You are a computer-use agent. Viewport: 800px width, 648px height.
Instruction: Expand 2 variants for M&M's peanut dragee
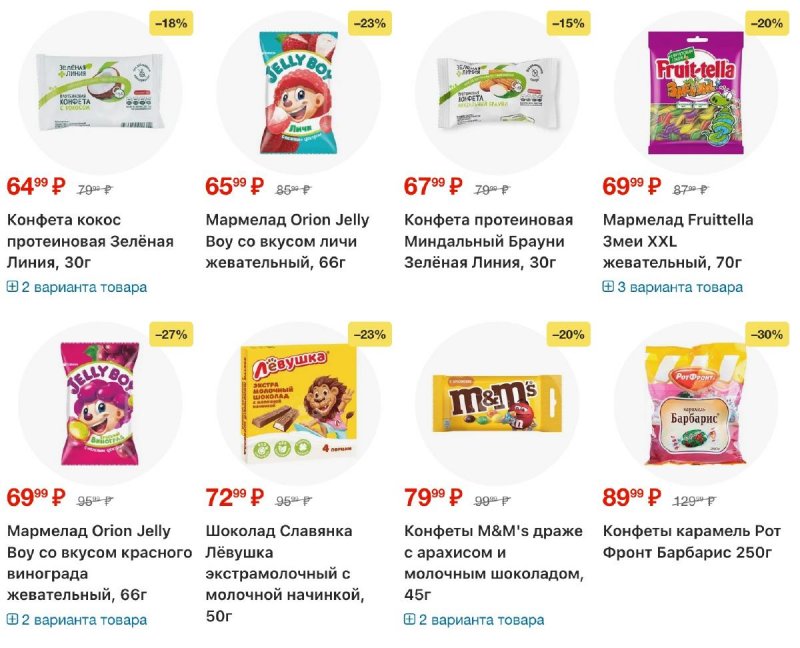(474, 619)
